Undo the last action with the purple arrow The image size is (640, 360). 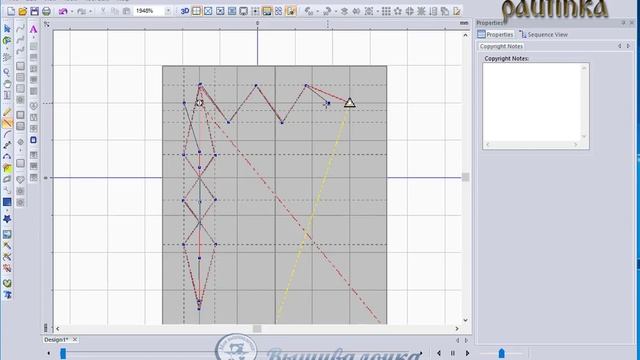point(63,11)
